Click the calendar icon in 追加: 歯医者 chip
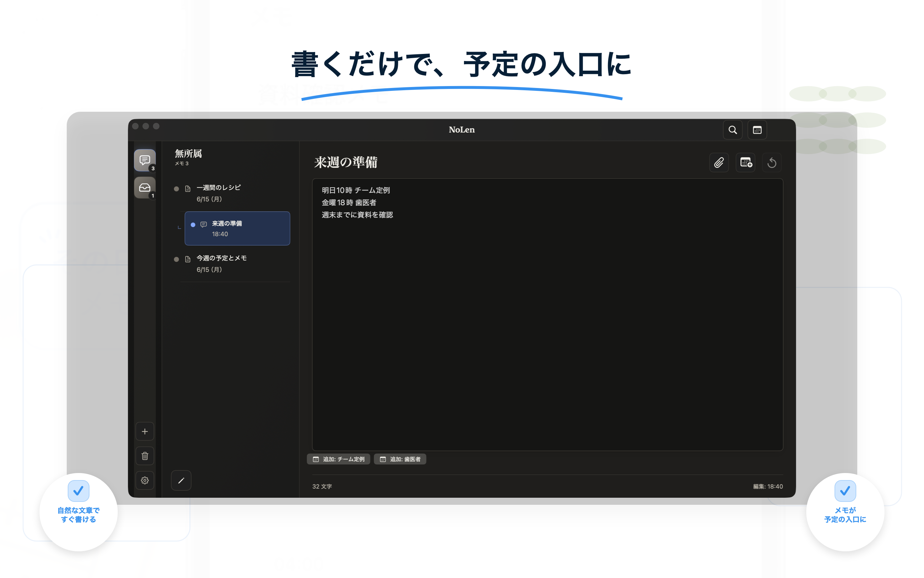Image resolution: width=924 pixels, height=578 pixels. coord(382,459)
